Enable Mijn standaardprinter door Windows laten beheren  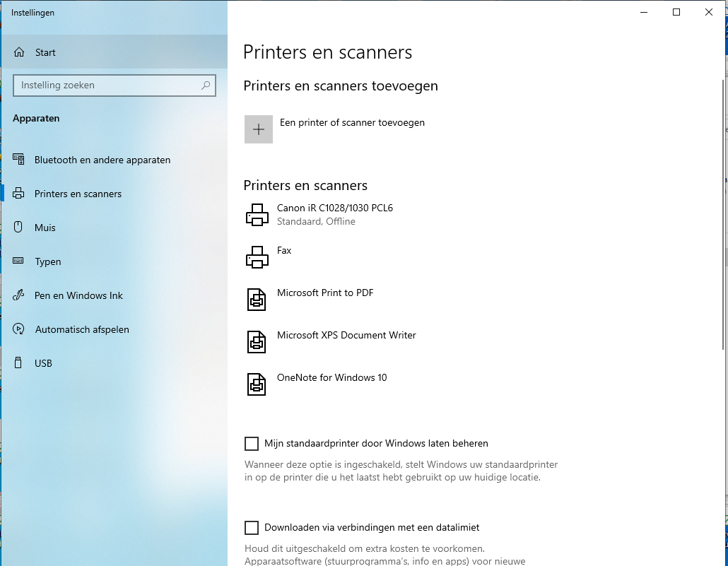(x=252, y=444)
